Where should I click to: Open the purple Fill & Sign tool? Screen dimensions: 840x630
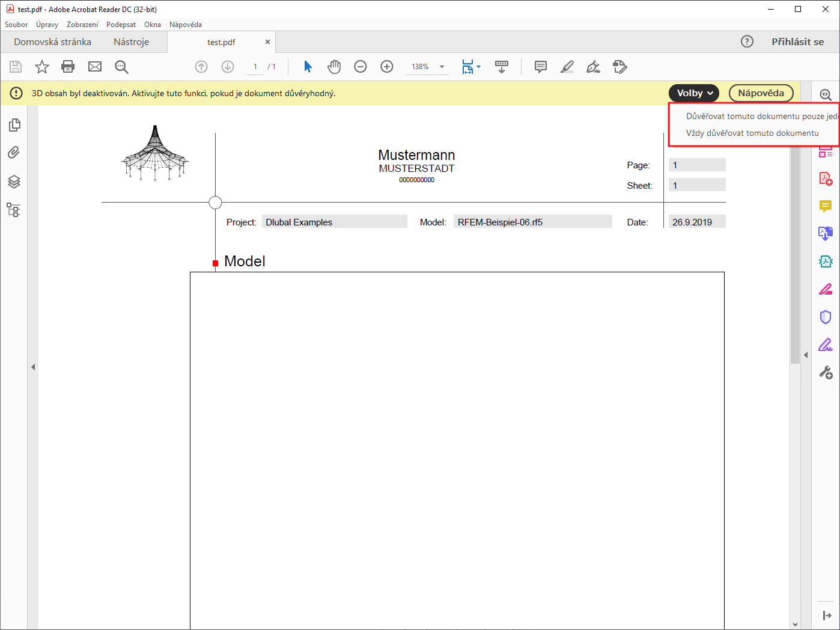(x=826, y=345)
